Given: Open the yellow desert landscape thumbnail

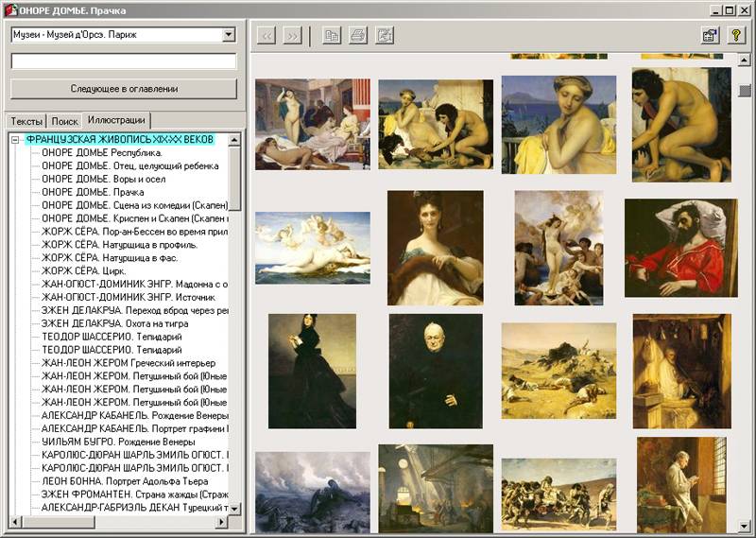Looking at the screenshot, I should pyautogui.click(x=558, y=371).
